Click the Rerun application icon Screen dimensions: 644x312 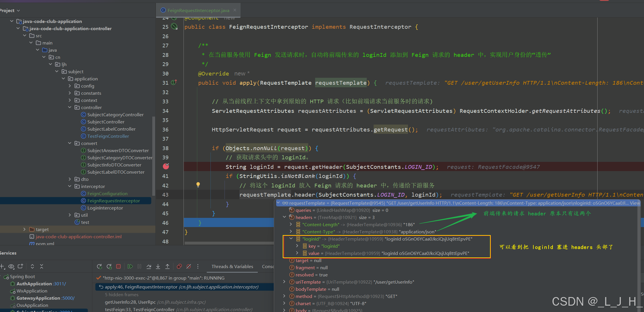[x=99, y=266]
